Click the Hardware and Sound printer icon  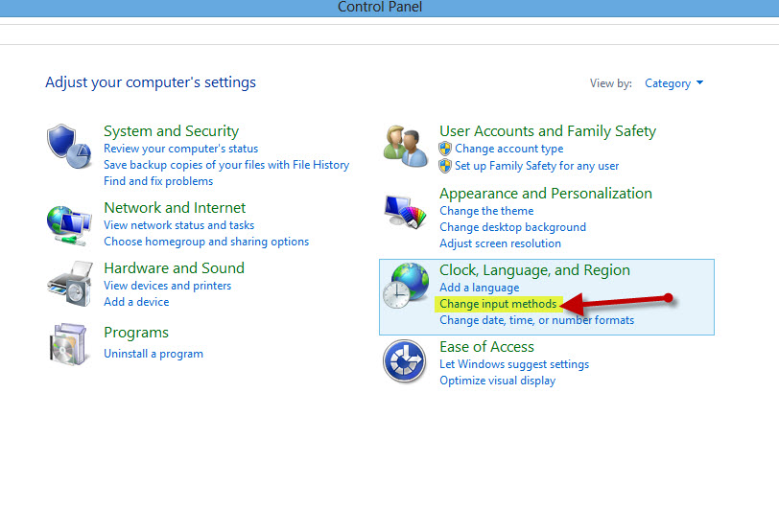pos(70,285)
